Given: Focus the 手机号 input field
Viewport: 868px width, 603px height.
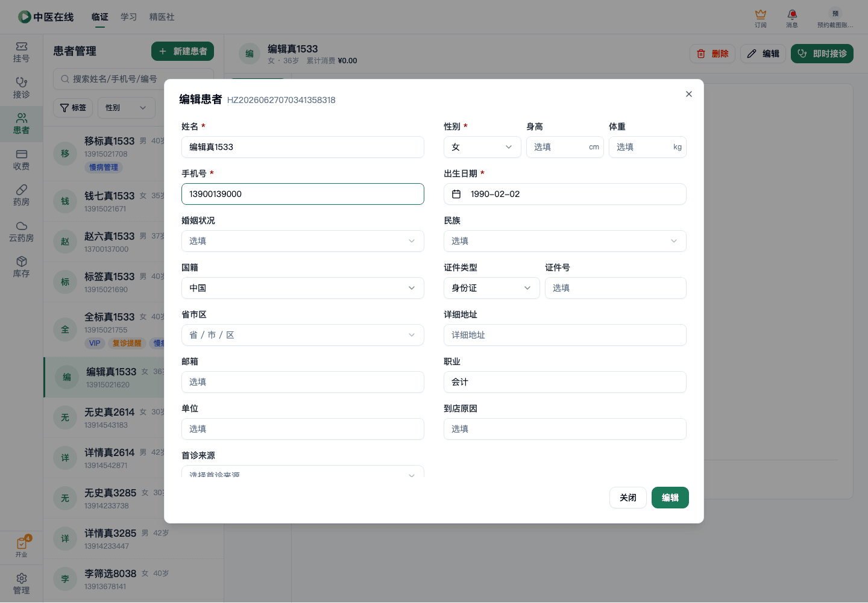Looking at the screenshot, I should click(x=303, y=194).
